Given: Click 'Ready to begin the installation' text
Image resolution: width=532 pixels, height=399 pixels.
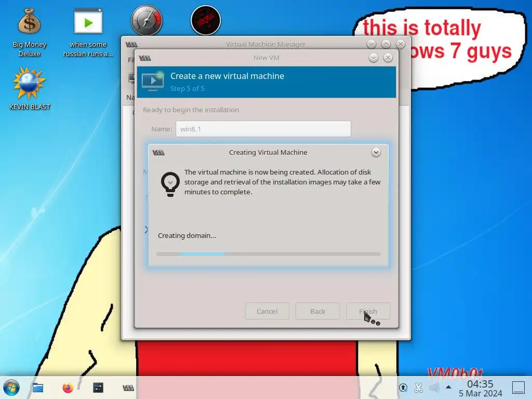Looking at the screenshot, I should (191, 110).
